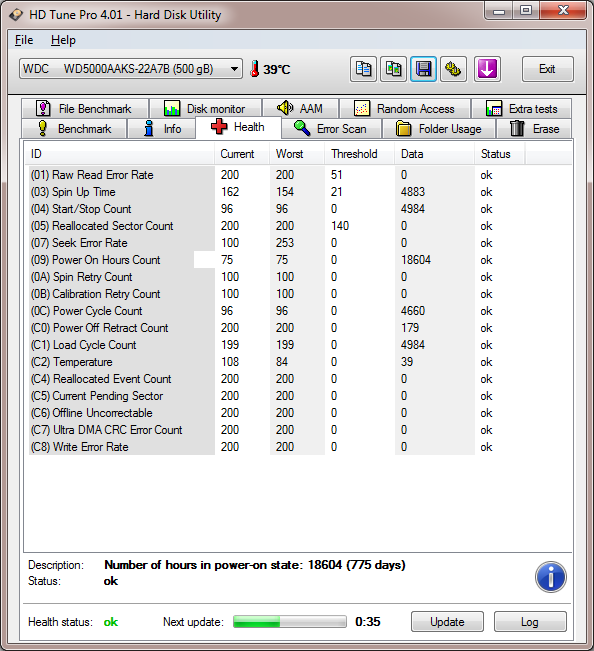Click the threshold value 140
This screenshot has height=651, width=594.
pos(340,226)
